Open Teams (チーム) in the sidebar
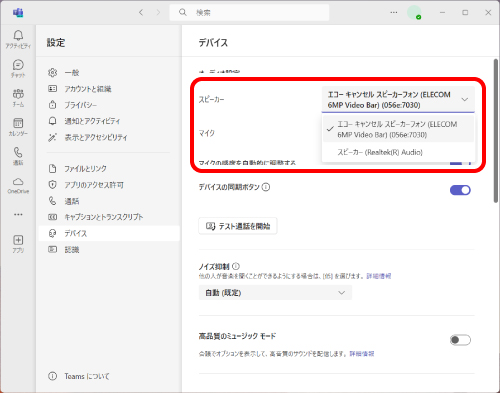 18,98
